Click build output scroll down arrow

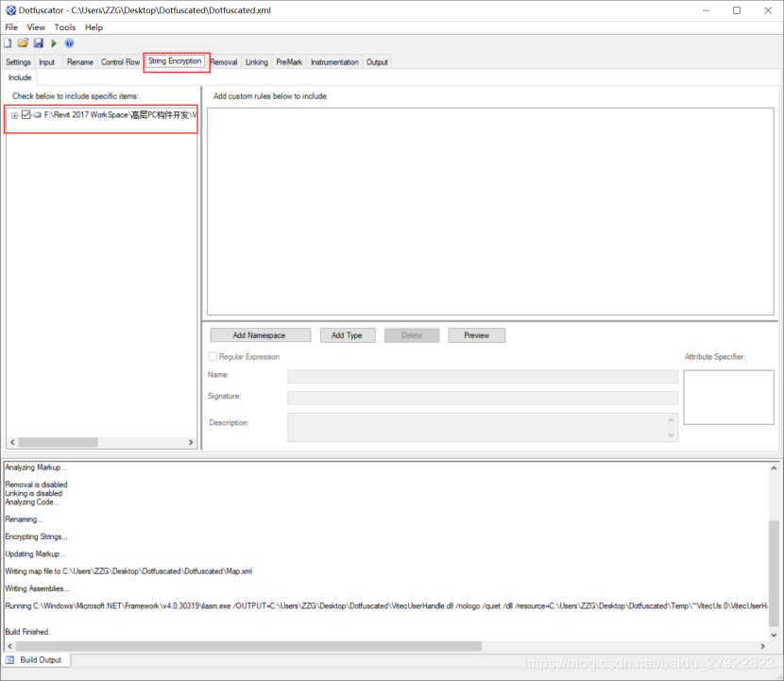click(774, 635)
